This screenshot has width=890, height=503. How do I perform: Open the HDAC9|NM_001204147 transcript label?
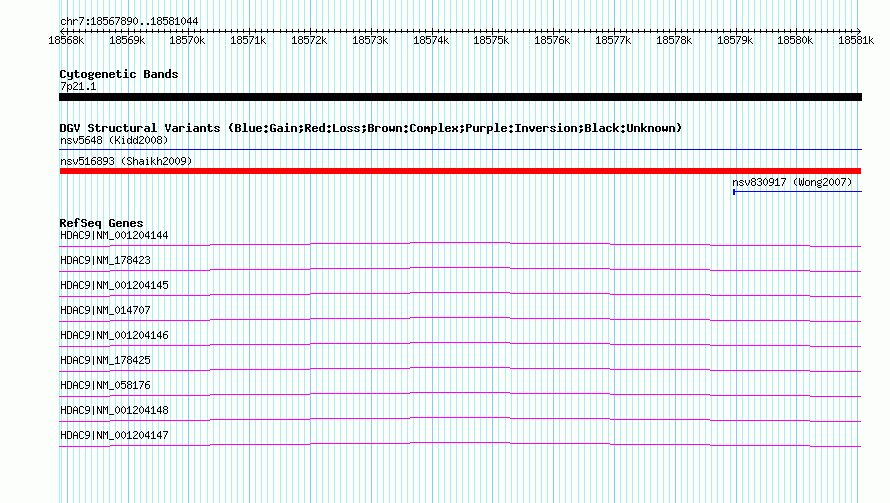(114, 435)
